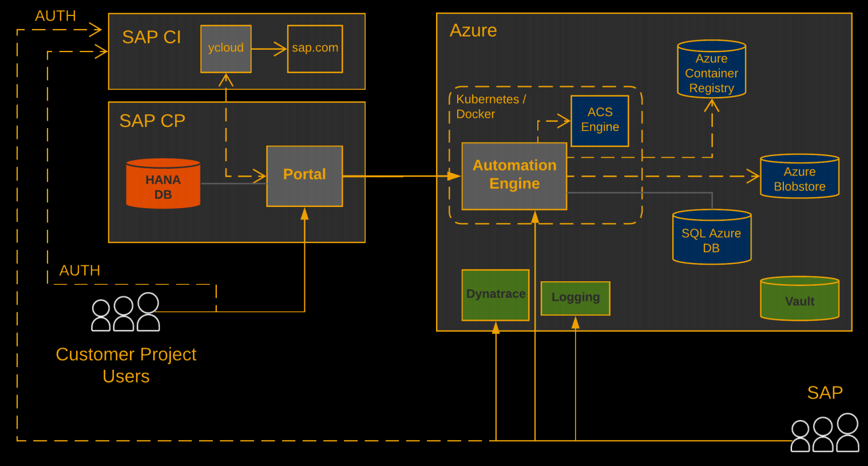The image size is (868, 466).
Task: Click the SAP caption above users icon
Action: click(825, 393)
